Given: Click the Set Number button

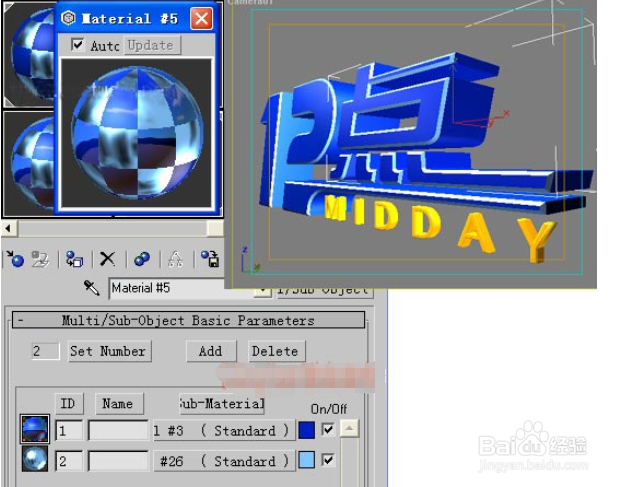Looking at the screenshot, I should coord(110,351).
